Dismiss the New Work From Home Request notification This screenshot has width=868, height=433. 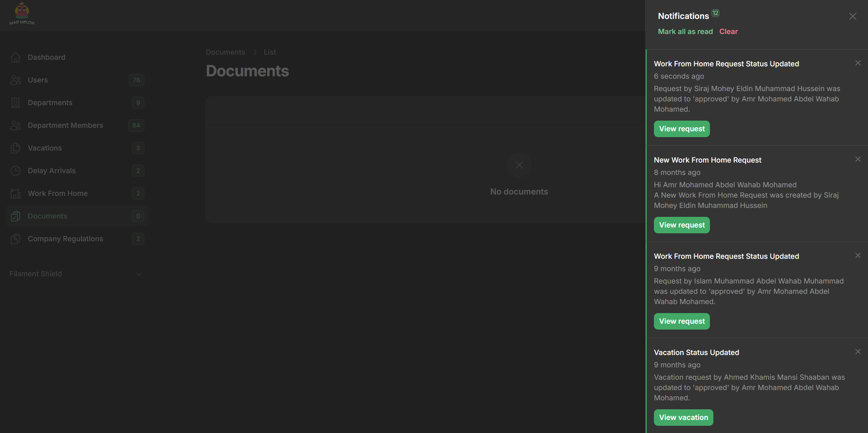coord(858,159)
